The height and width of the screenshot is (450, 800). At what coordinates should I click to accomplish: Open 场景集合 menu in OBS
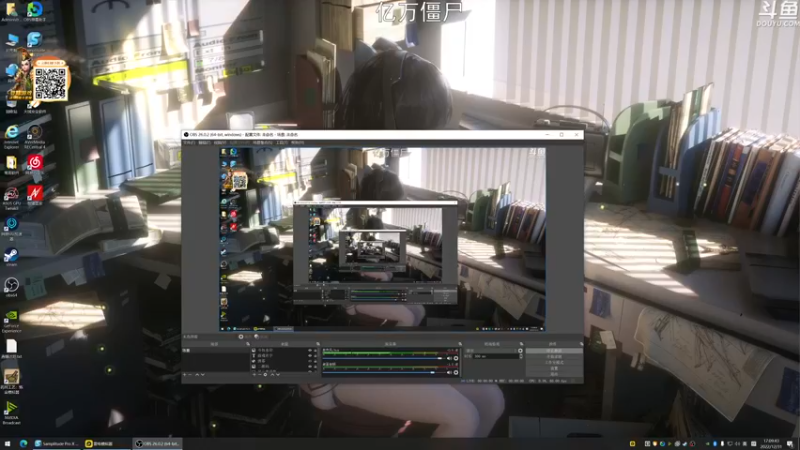pos(263,142)
